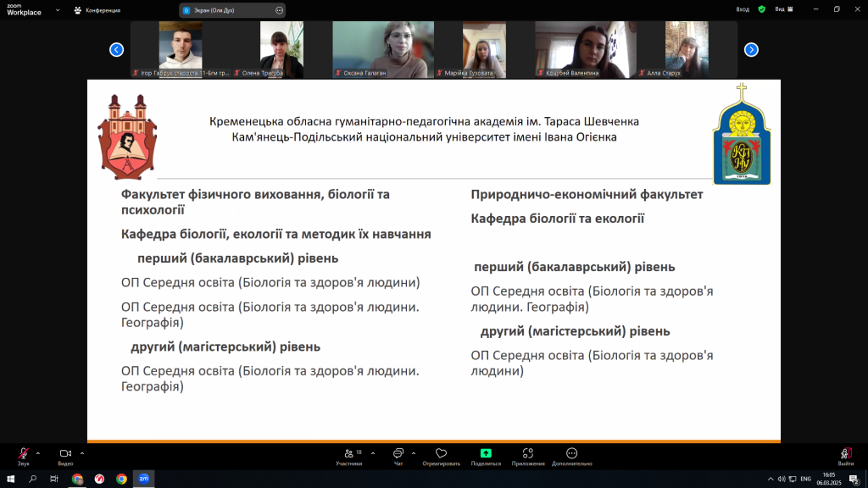Viewport: 868px width, 488px height.
Task: Open the Дополнительно more options menu
Action: tap(571, 456)
